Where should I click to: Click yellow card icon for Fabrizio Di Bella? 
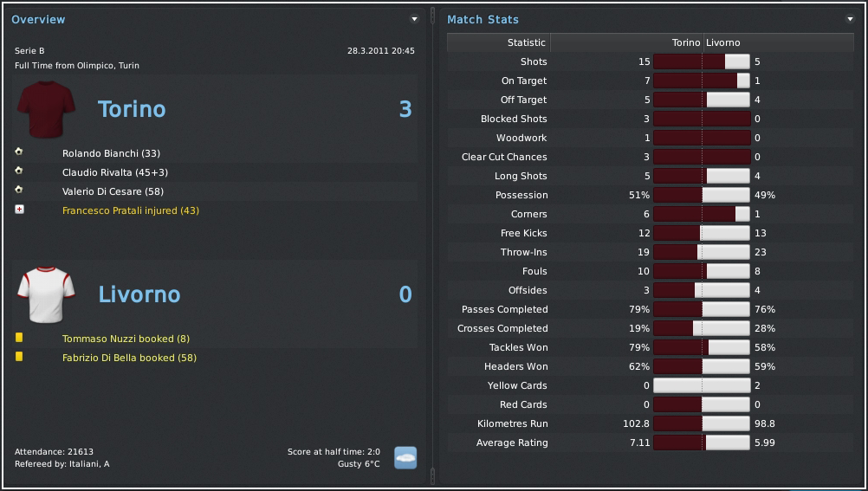tap(19, 357)
